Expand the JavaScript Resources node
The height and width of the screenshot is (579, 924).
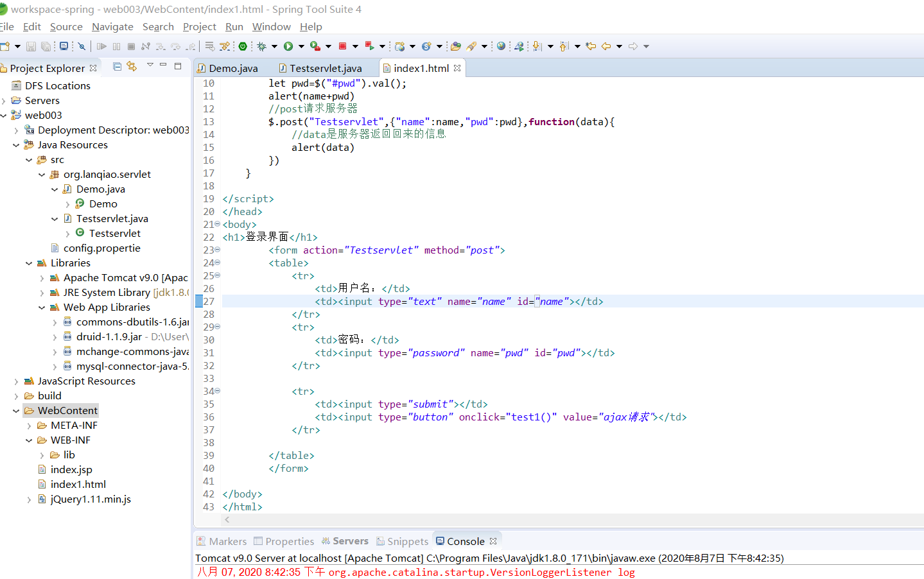click(x=16, y=381)
